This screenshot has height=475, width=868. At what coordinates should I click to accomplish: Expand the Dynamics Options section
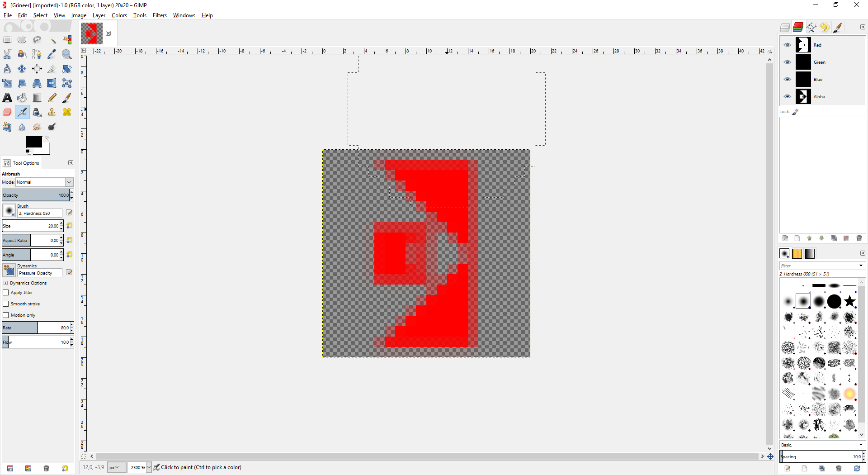(x=6, y=283)
